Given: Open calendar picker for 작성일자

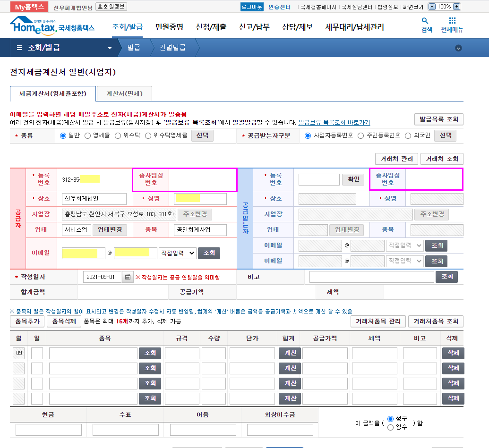Looking at the screenshot, I should 128,277.
